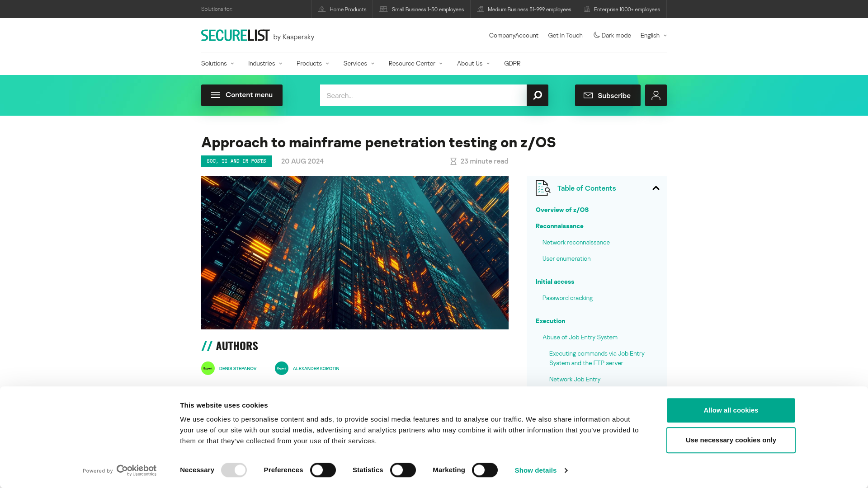Expand the English language selector
This screenshot has height=488, width=868.
(x=653, y=35)
